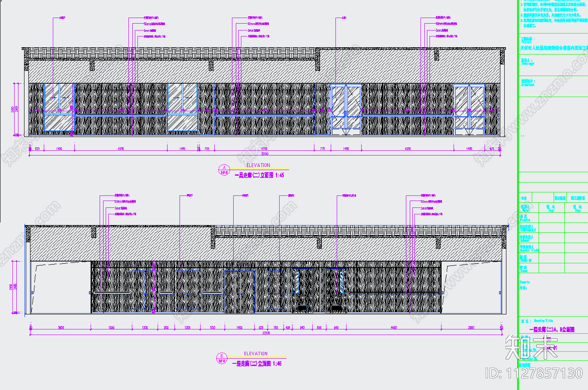588x390 pixels.
Task: Click the ELEVATION label of view B
Action: [256, 353]
